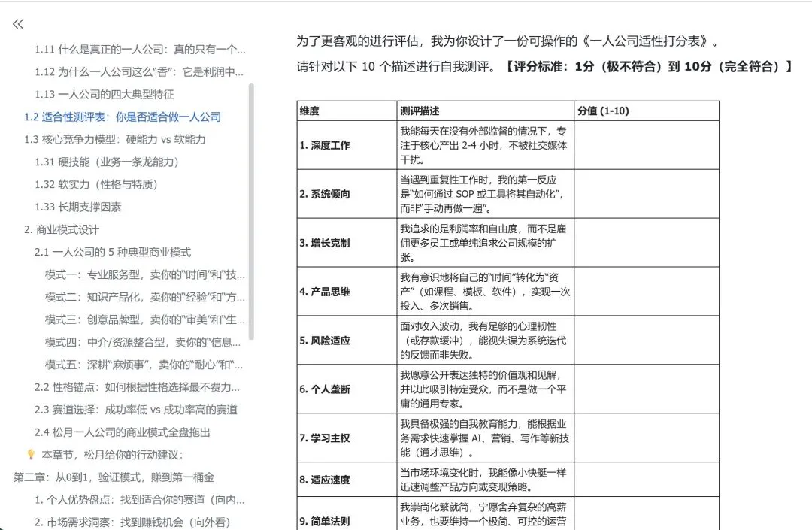Open 2.3 赛道选择 outline entry
Image resolution: width=812 pixels, height=530 pixels.
click(x=136, y=410)
